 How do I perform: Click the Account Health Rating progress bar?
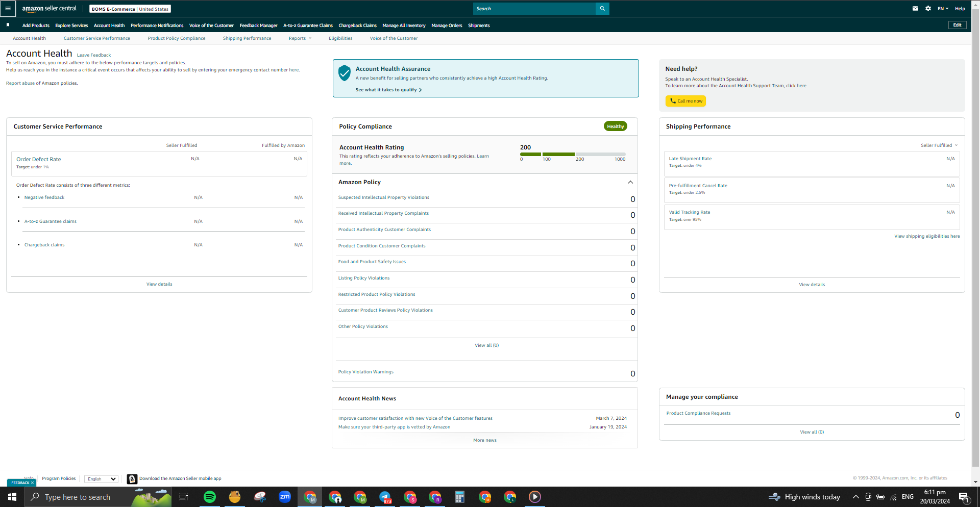(x=573, y=154)
